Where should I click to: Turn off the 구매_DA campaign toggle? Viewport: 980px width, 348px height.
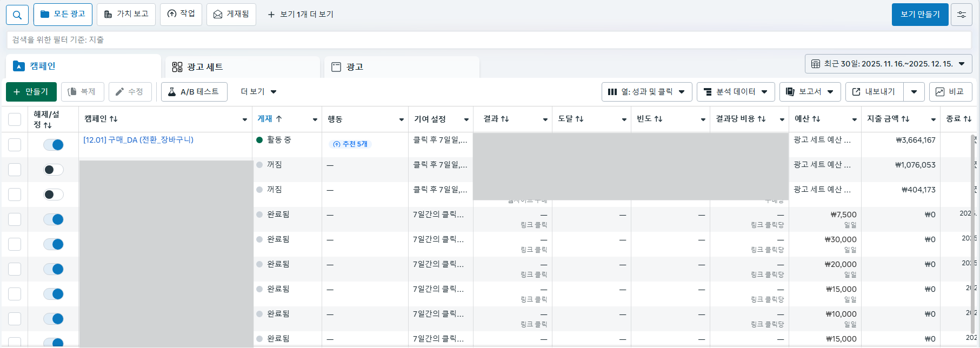pyautogui.click(x=54, y=145)
